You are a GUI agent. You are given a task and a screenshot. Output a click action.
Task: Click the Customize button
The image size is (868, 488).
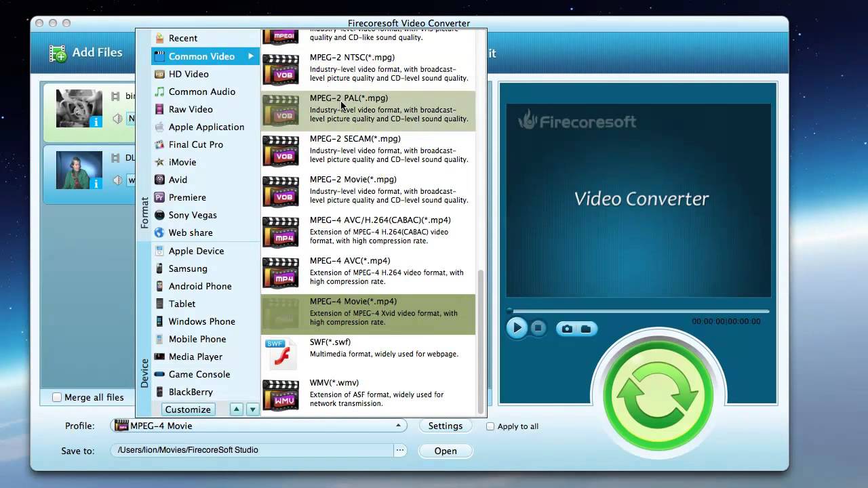coord(188,409)
